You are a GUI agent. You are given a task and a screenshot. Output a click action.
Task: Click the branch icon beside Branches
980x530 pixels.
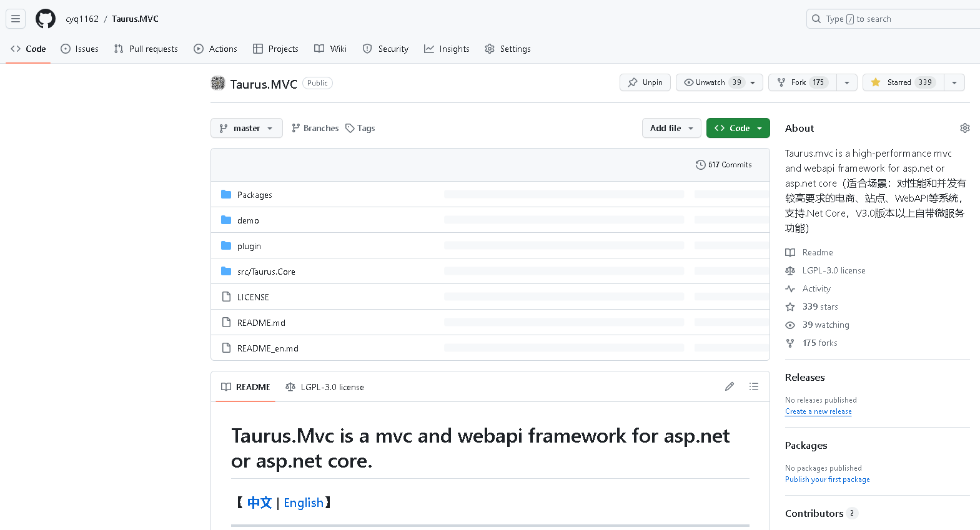click(296, 128)
